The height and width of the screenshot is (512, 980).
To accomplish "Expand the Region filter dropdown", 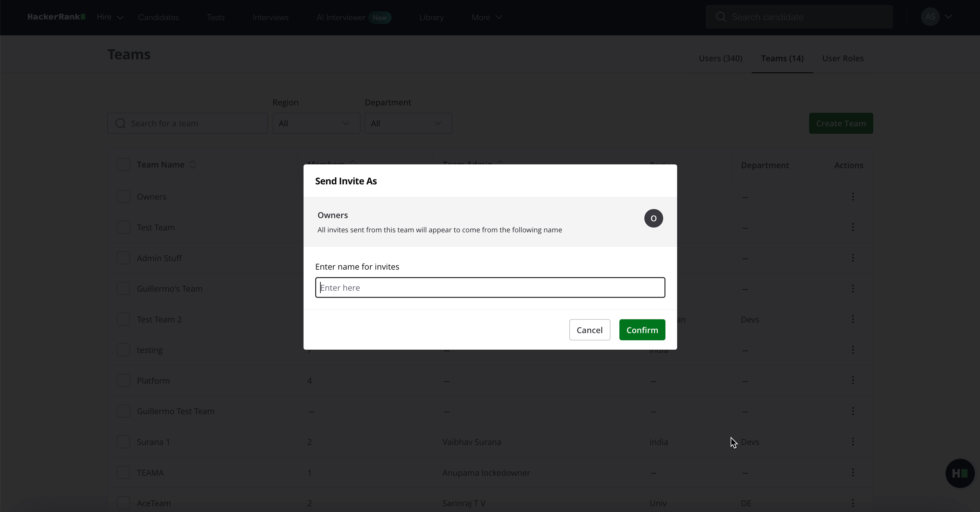I will pyautogui.click(x=316, y=123).
